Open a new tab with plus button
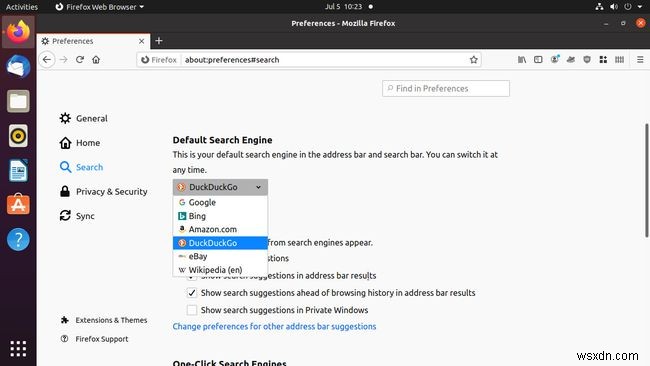The width and height of the screenshot is (650, 366). (159, 41)
